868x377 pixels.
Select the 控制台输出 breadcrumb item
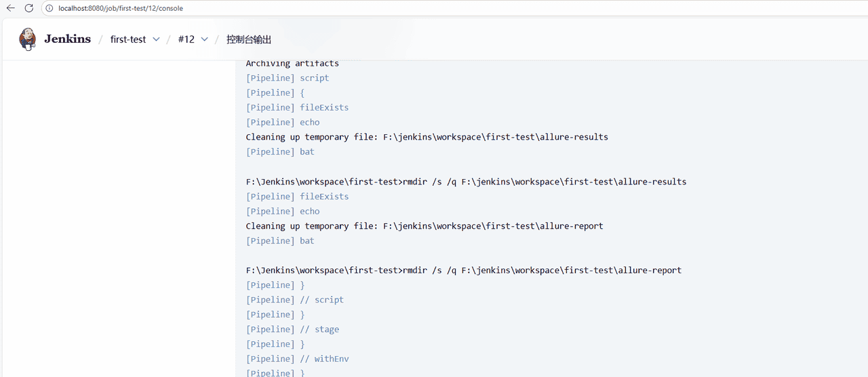coord(249,39)
